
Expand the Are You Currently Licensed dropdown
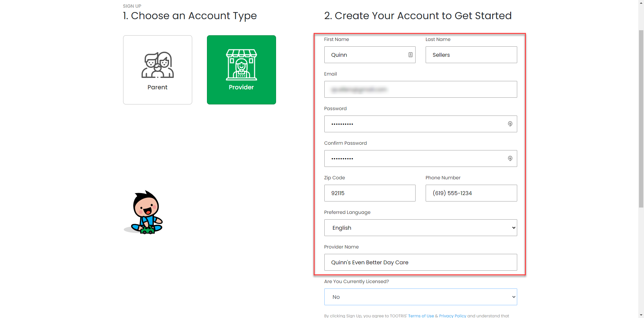[x=420, y=297]
